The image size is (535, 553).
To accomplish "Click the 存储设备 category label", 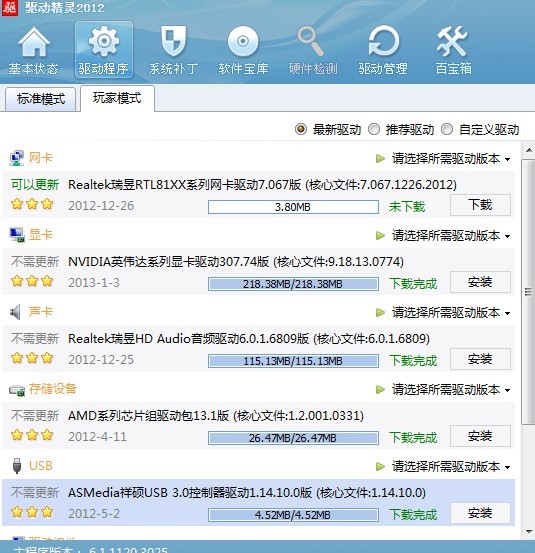I will (53, 389).
